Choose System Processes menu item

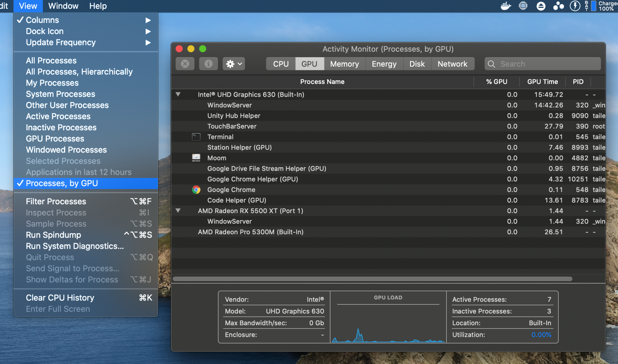tap(86, 94)
